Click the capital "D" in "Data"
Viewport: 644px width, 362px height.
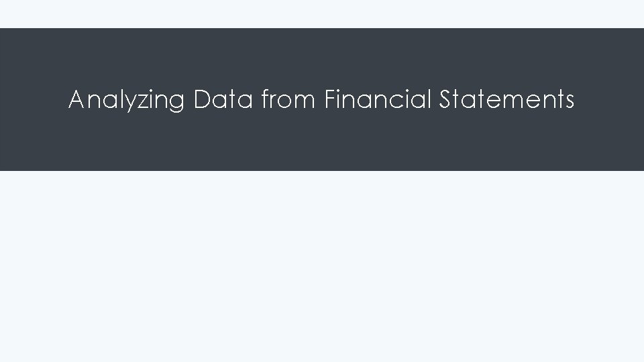click(x=201, y=100)
